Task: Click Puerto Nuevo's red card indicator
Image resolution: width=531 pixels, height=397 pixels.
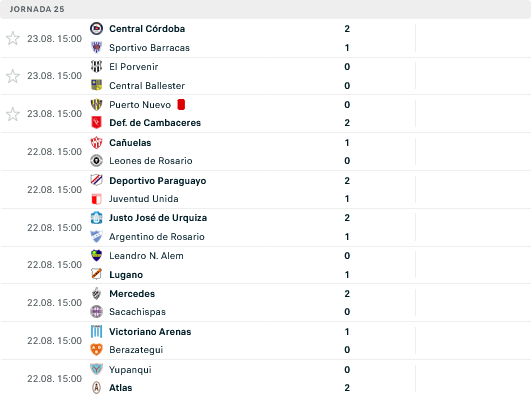Action: (x=181, y=104)
